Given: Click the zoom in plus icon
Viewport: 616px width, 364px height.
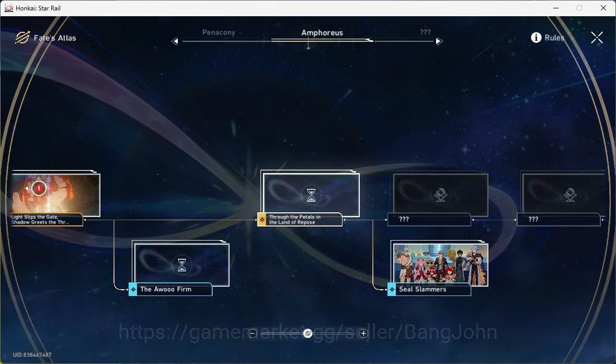Looking at the screenshot, I should 363,333.
